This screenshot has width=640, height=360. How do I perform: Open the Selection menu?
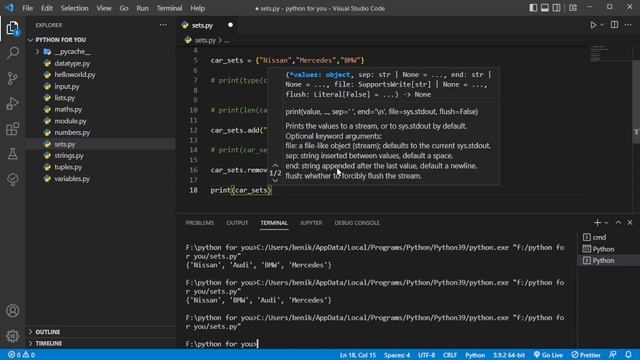point(74,8)
